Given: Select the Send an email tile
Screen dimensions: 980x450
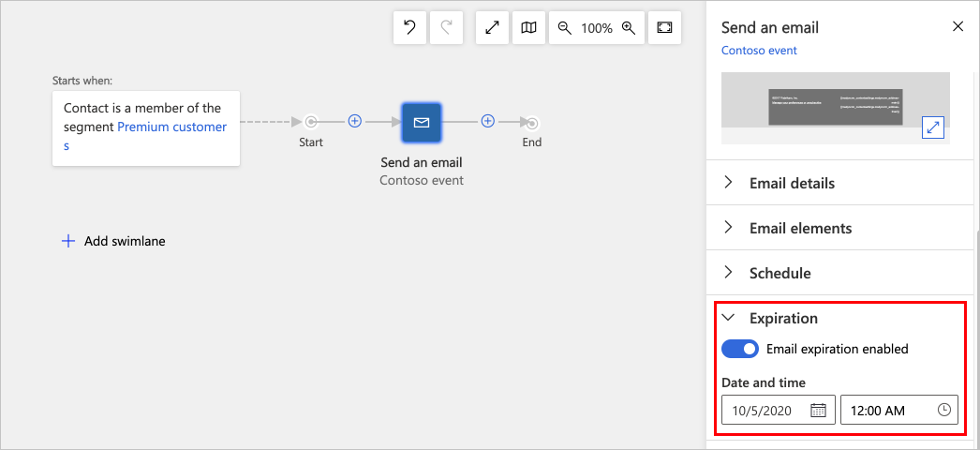Looking at the screenshot, I should pos(422,123).
